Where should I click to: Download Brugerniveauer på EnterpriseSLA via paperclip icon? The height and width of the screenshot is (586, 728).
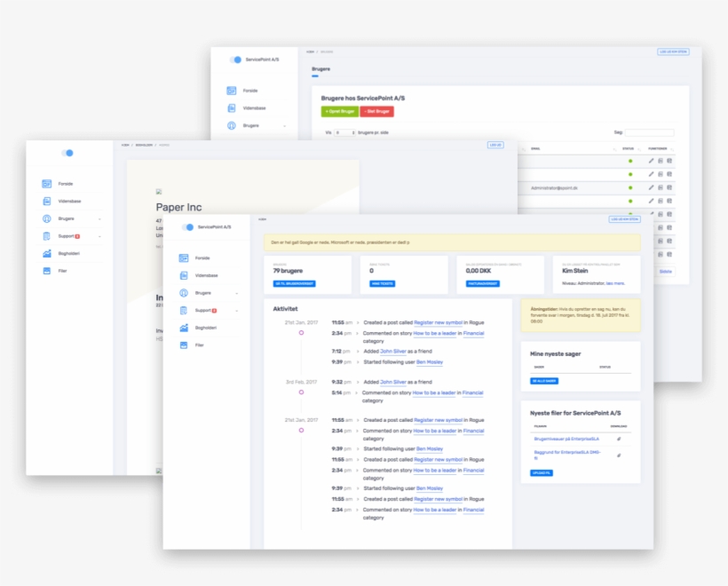[619, 439]
